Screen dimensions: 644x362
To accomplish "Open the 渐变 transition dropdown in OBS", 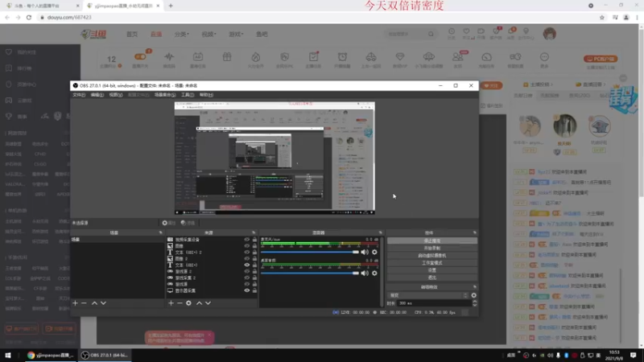I will coord(429,295).
